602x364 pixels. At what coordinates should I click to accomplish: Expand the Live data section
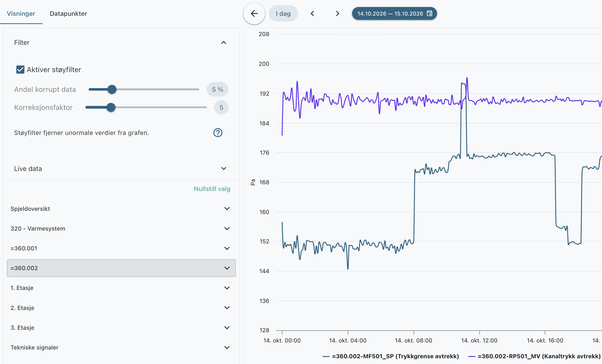[x=224, y=168]
